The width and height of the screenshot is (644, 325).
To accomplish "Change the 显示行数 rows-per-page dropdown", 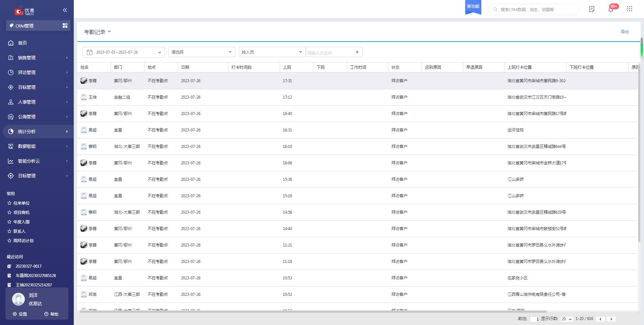I will point(567,319).
